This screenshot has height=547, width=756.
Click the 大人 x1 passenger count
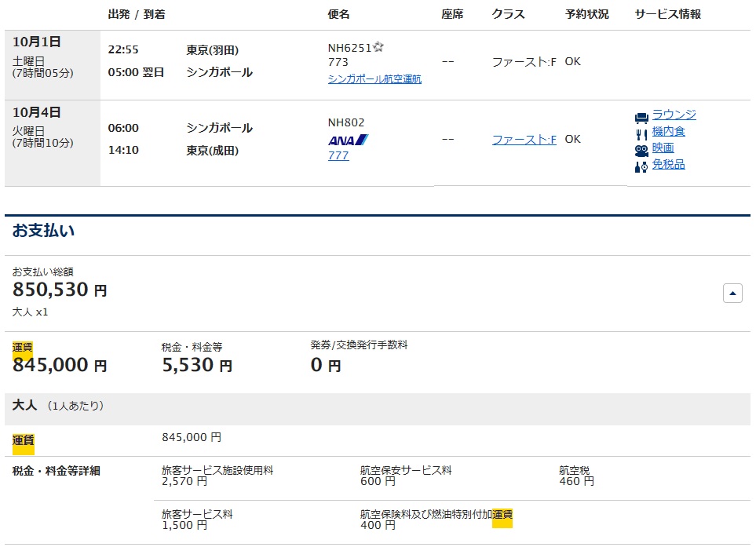(x=30, y=312)
